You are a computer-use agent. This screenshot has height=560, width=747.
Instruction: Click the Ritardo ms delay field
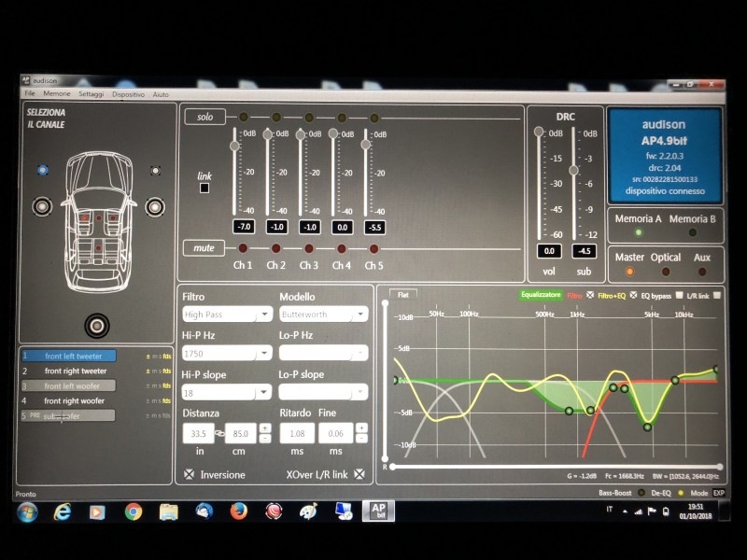pos(297,433)
